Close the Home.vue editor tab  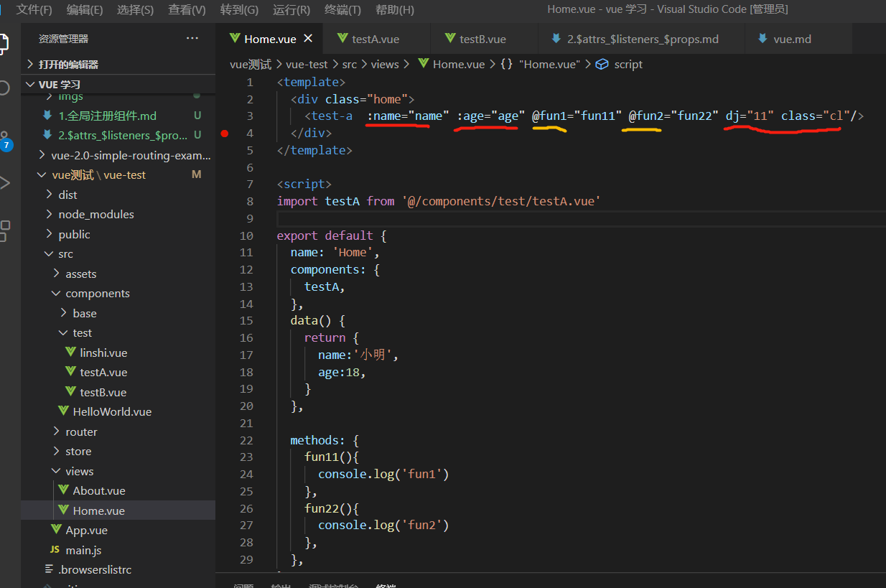[x=309, y=39]
